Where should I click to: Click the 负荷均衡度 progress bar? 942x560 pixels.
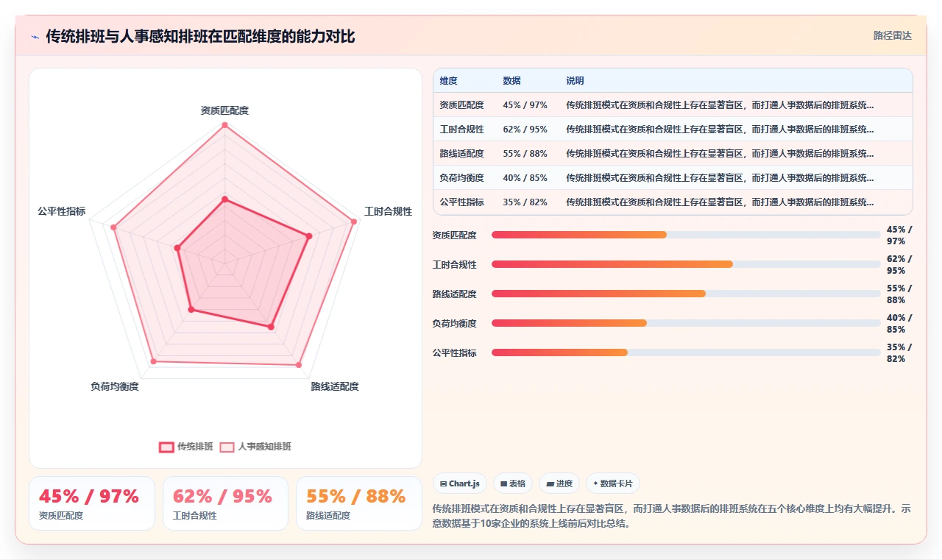686,323
